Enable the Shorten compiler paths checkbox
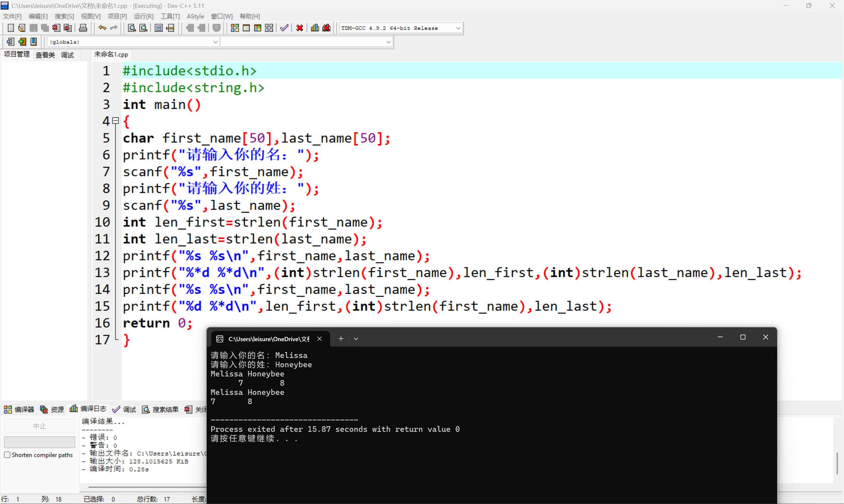 point(7,455)
